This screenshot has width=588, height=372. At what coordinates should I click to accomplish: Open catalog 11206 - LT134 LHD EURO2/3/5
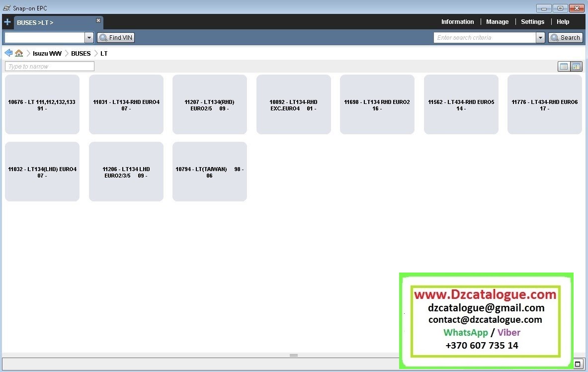(126, 172)
